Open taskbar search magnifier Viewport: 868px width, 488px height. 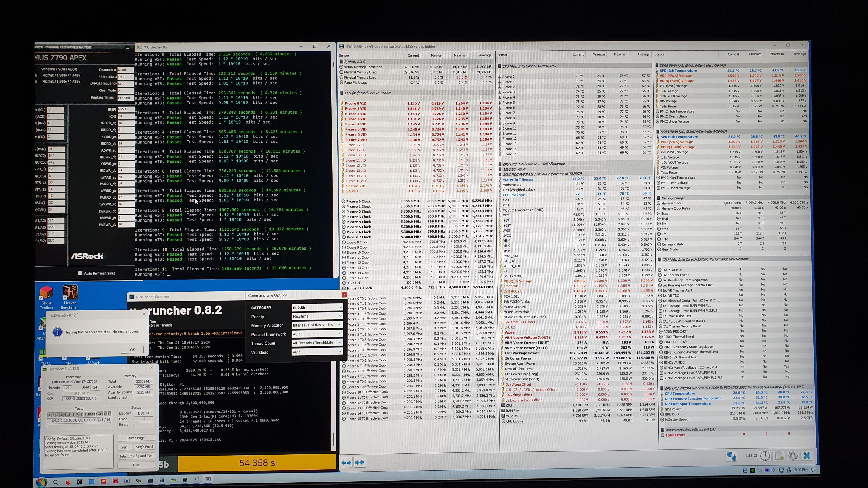(56, 482)
